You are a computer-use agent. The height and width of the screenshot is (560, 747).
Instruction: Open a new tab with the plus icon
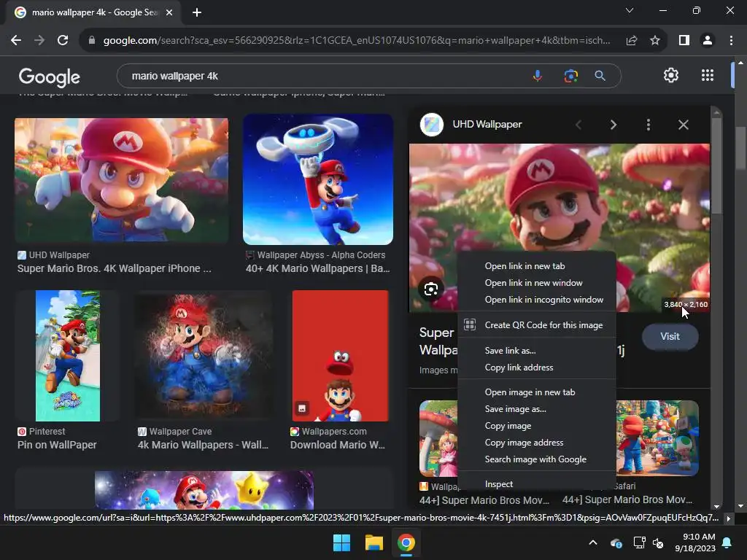pos(197,12)
